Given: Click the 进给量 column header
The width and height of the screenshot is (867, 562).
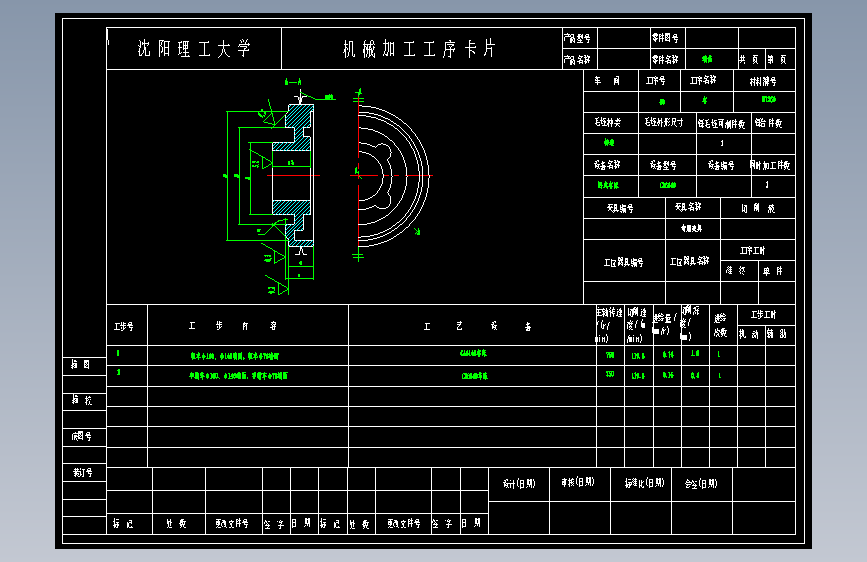Looking at the screenshot, I should click(x=666, y=325).
